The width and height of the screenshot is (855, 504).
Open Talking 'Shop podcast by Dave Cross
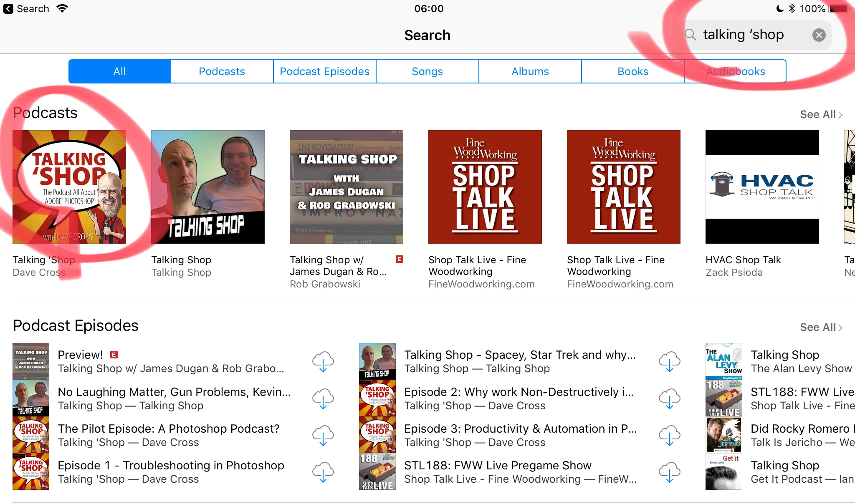point(69,187)
